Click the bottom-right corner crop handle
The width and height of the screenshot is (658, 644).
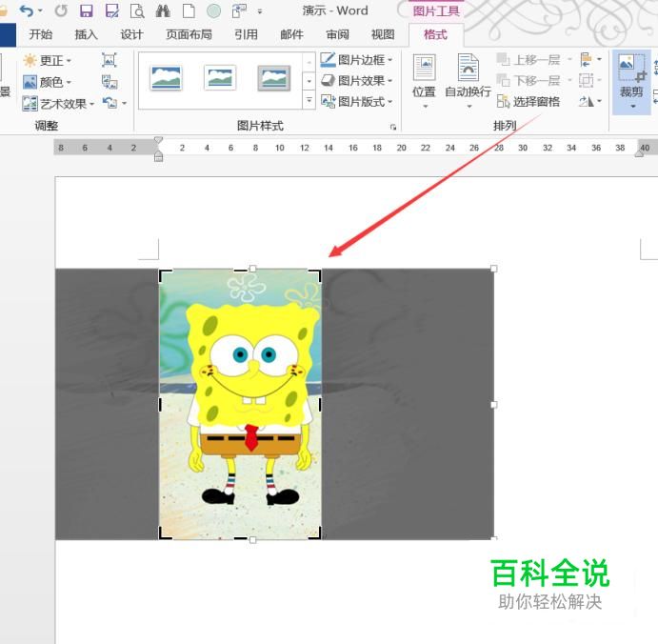[315, 533]
